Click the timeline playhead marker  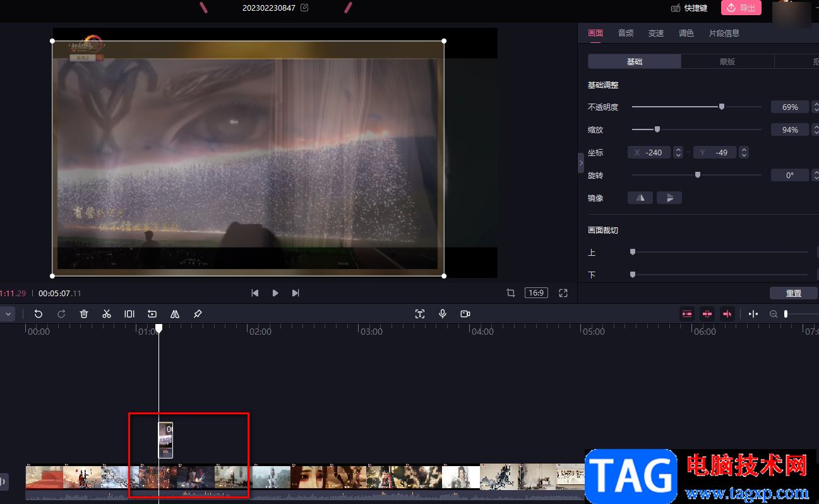coord(159,328)
